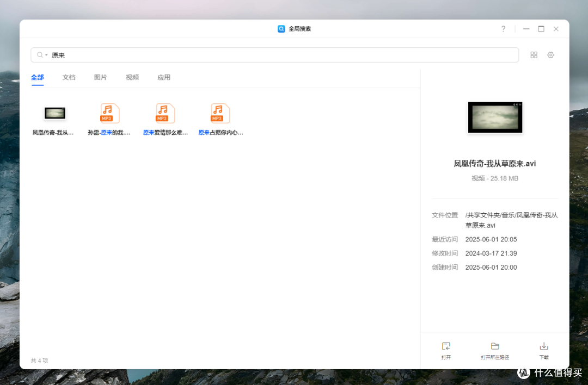
Task: Switch to the 应用 tab
Action: (164, 78)
